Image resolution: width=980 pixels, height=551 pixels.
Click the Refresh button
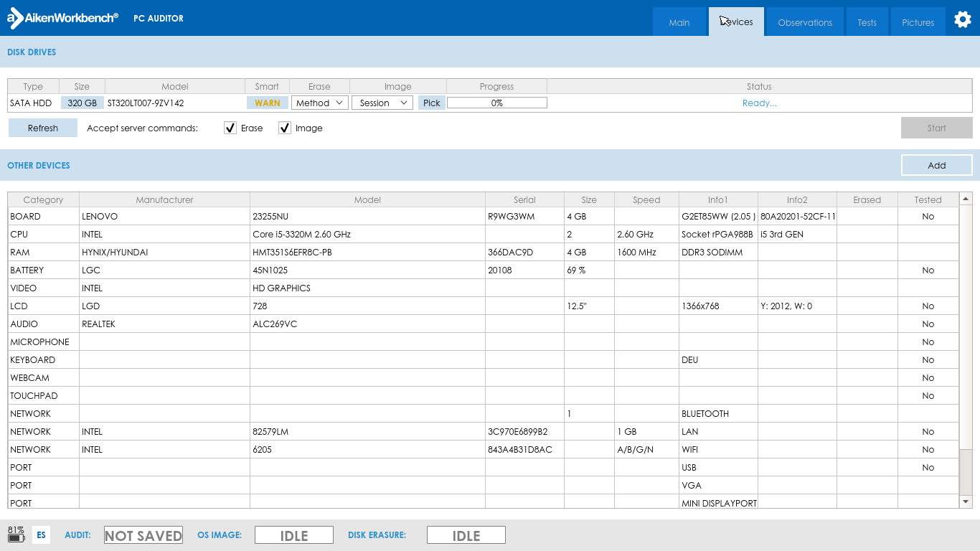43,128
